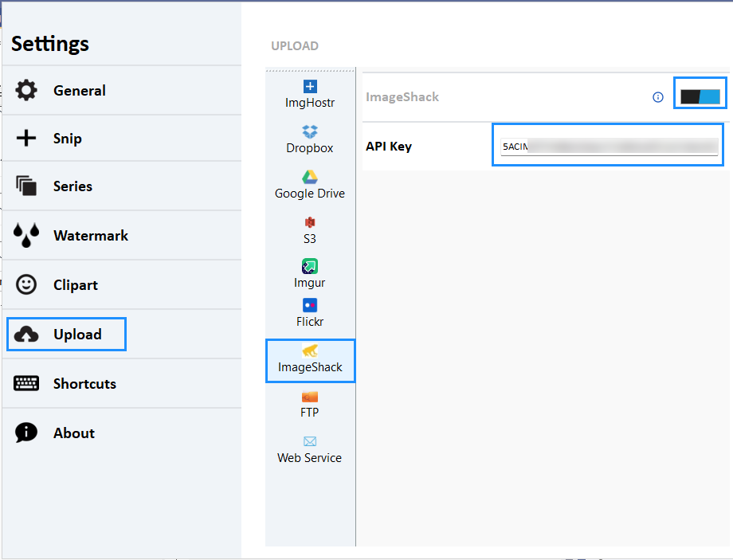Open the Clipart settings section

122,284
